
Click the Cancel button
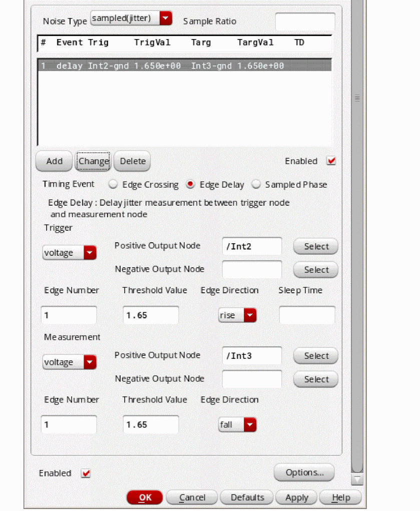click(192, 497)
